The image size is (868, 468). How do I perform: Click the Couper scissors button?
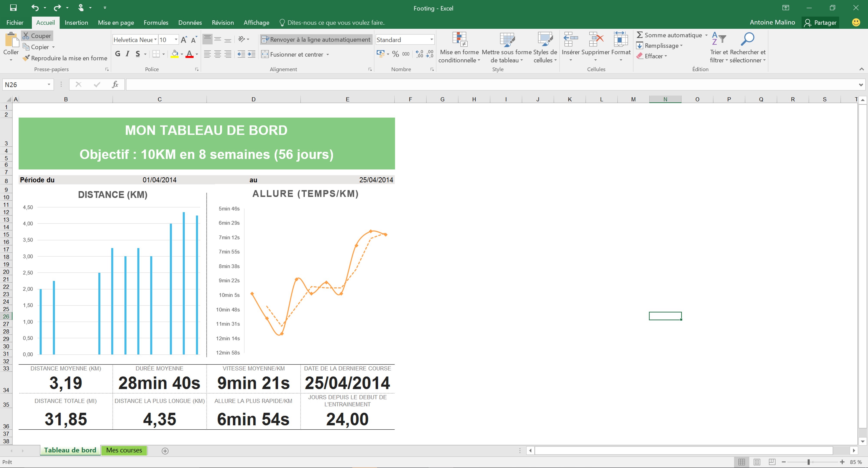pyautogui.click(x=37, y=36)
